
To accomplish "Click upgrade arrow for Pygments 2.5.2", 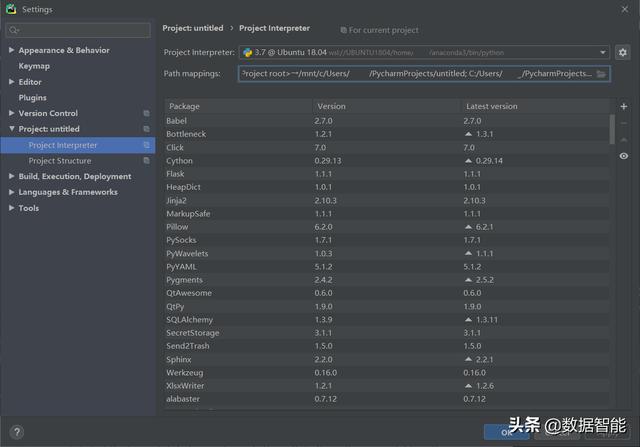I will pyautogui.click(x=468, y=280).
